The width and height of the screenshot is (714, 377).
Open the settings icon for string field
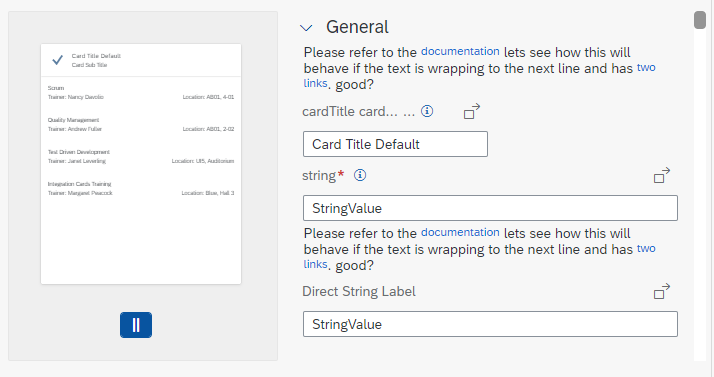[662, 175]
